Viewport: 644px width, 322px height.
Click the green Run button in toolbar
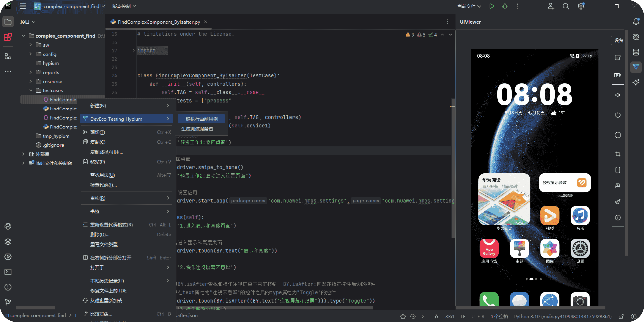492,6
